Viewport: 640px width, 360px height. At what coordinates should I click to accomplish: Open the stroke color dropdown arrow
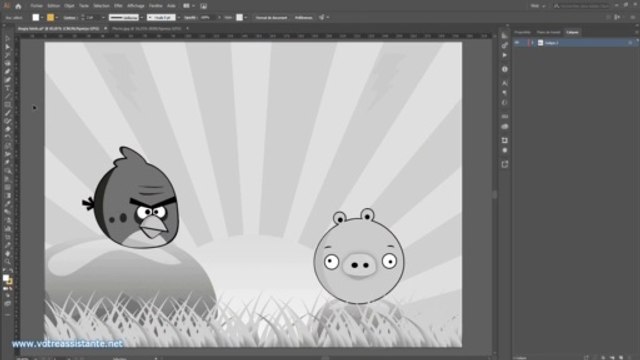pyautogui.click(x=56, y=18)
